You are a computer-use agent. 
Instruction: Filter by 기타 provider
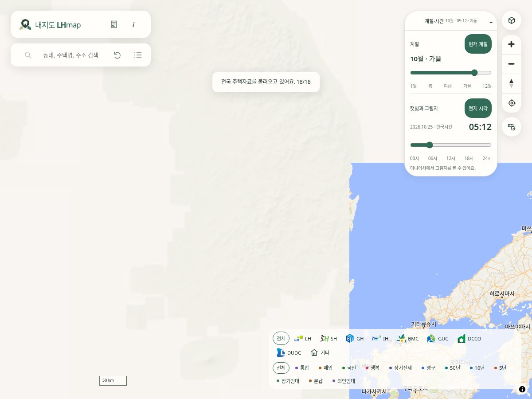(x=320, y=353)
